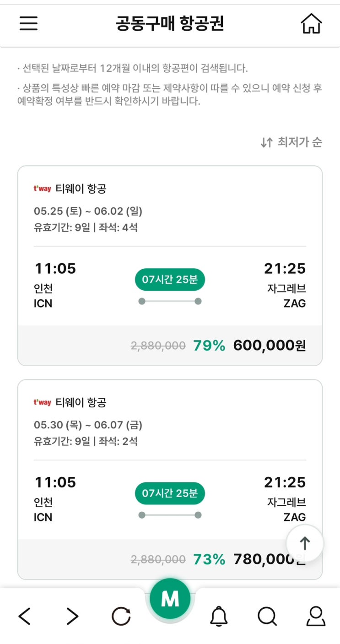
Task: Go to home via house icon
Action: click(x=311, y=23)
